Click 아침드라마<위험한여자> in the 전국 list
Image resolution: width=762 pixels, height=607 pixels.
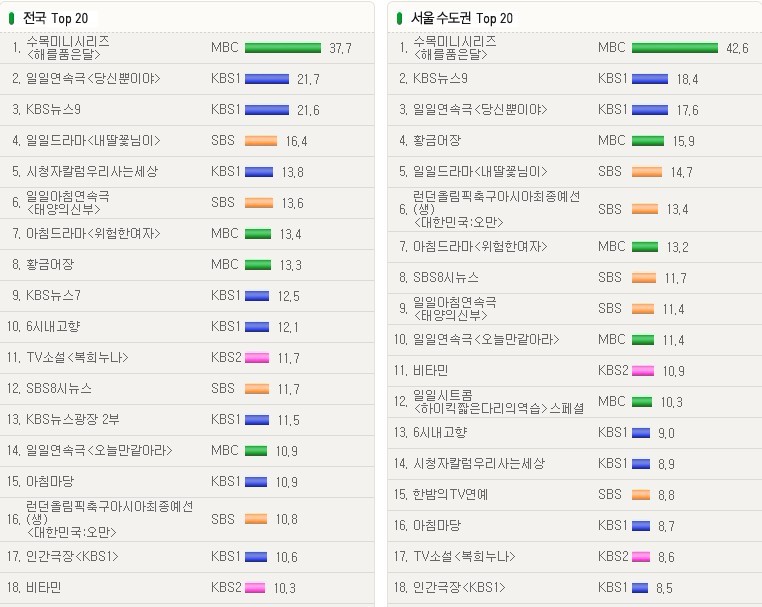[93, 234]
